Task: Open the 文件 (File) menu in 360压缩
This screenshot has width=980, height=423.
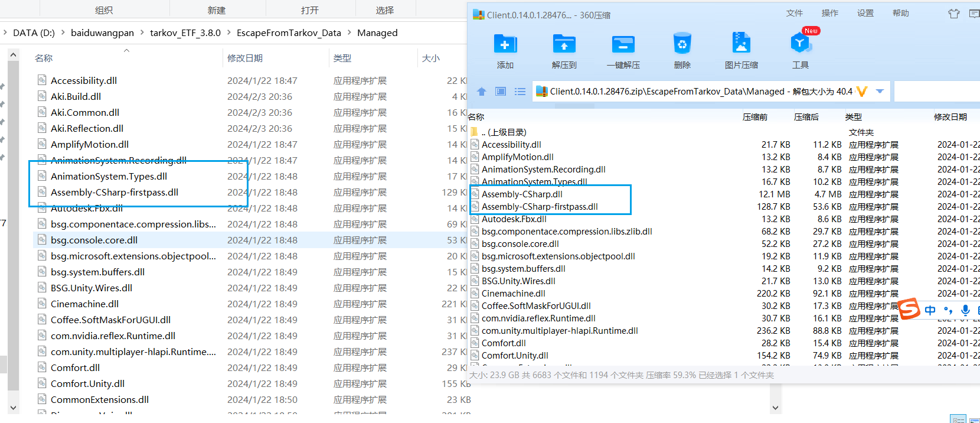Action: pos(794,14)
